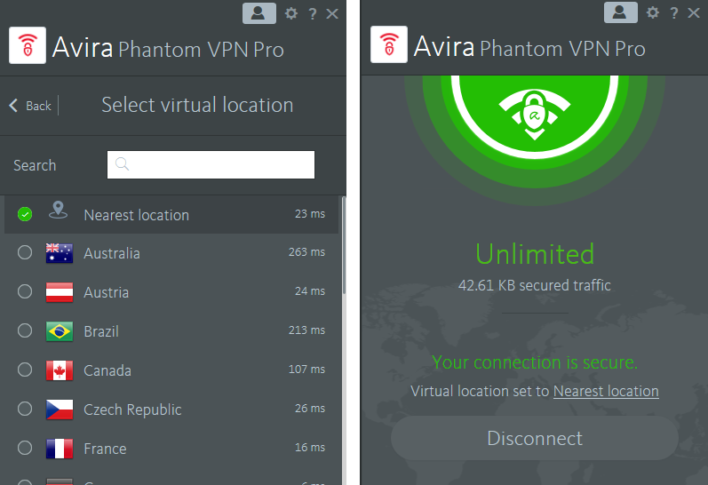Open account profile in the connected status window
Viewport: 708px width, 485px height.
coord(621,13)
